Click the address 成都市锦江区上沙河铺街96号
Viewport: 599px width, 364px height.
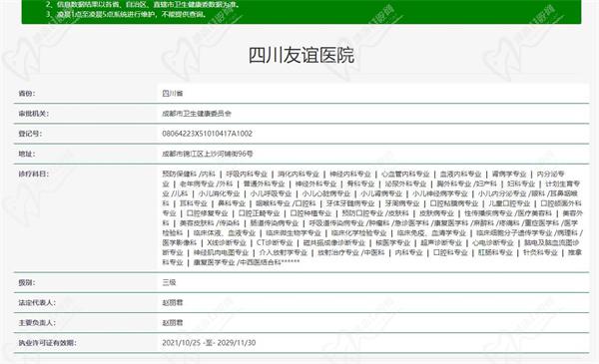coord(208,154)
